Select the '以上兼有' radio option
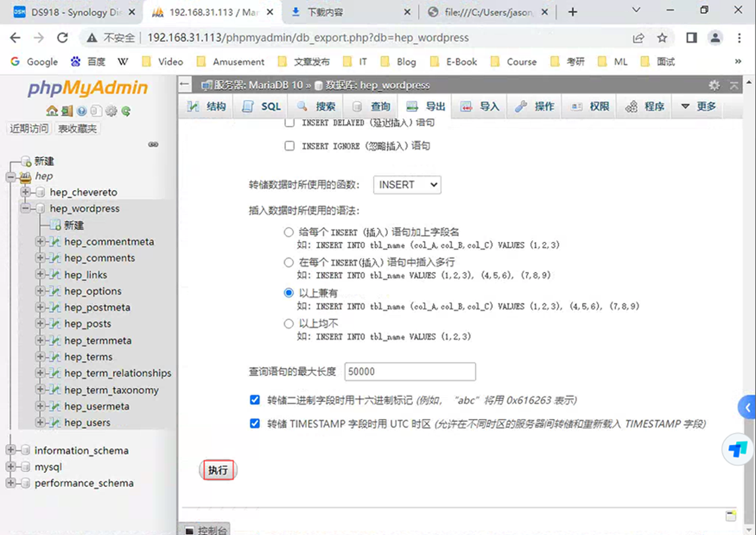This screenshot has height=535, width=756. tap(288, 292)
